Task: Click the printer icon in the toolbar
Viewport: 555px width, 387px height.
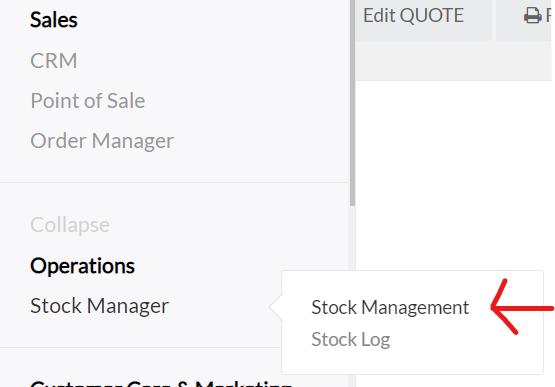Action: [x=532, y=16]
